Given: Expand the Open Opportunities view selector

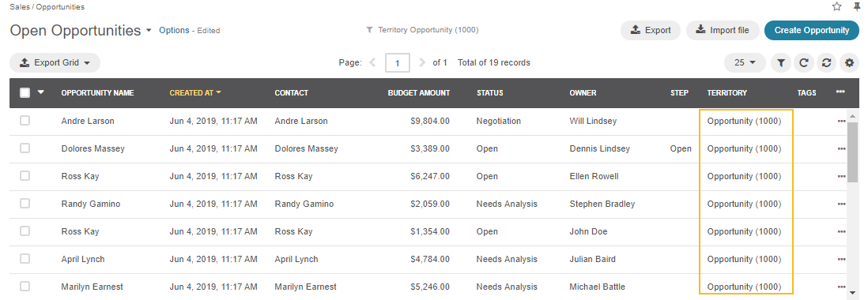Looking at the screenshot, I should coord(149,31).
